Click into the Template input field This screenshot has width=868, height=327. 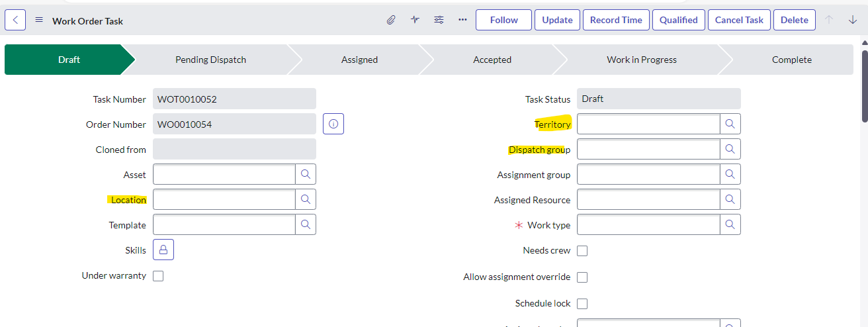point(224,224)
